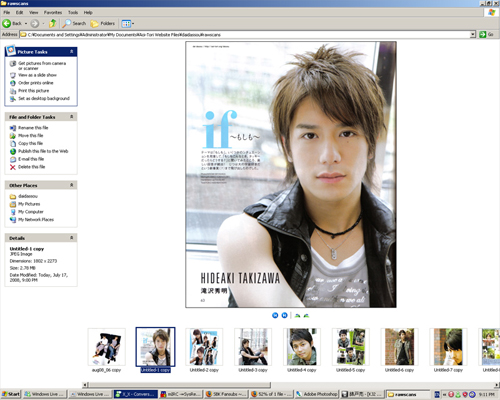Open My Network Places
The width and height of the screenshot is (500, 400).
[36, 219]
